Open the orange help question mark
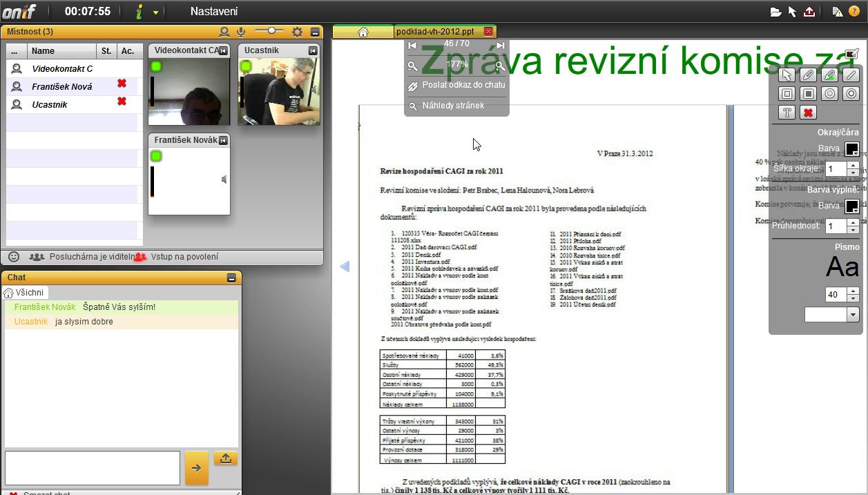 (x=854, y=11)
